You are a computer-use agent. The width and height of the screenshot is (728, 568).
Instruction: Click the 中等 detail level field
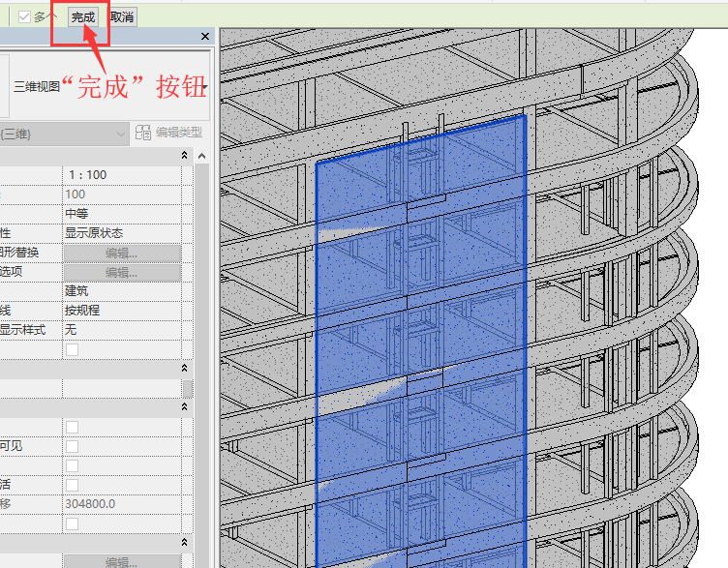[122, 214]
